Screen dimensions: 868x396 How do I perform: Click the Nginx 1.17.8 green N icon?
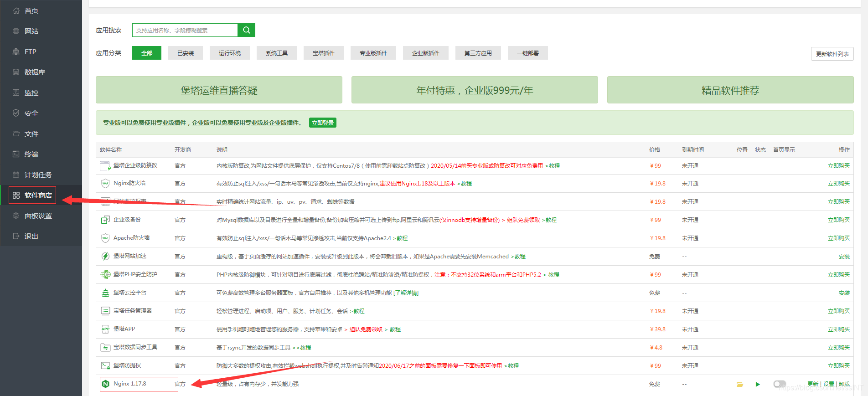[x=105, y=384]
